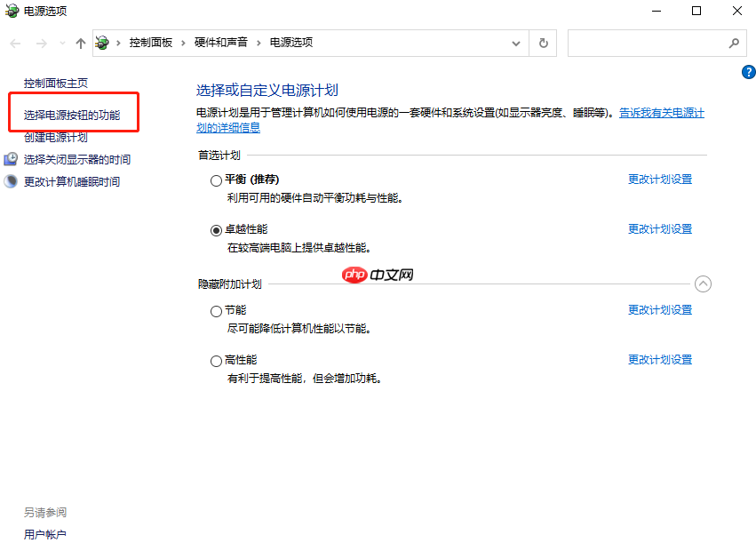Collapse the 隐藏附加计划 section chevron
Viewport: 756px width, 551px height.
coord(703,283)
